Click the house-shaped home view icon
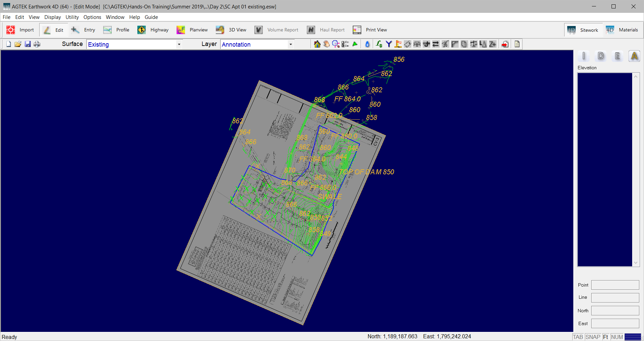 click(x=317, y=44)
